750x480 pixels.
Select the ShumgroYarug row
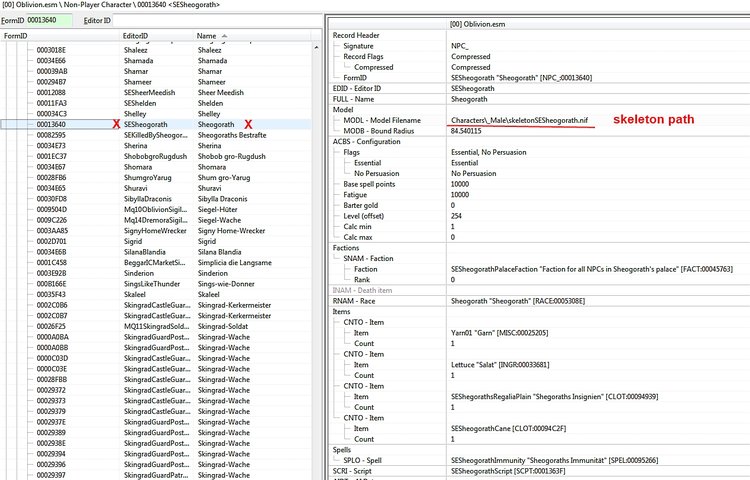pyautogui.click(x=156, y=177)
